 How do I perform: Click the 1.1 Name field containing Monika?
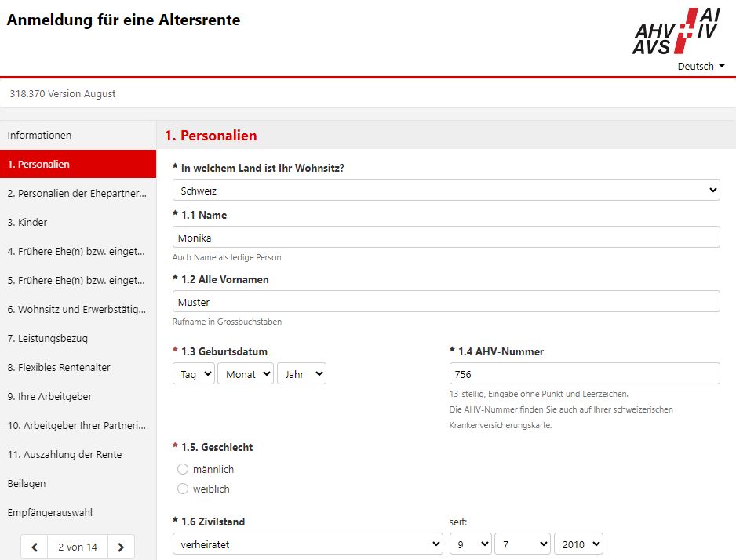click(x=446, y=238)
